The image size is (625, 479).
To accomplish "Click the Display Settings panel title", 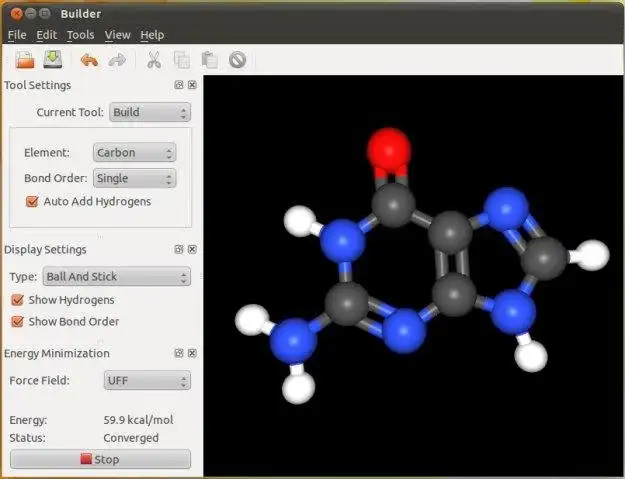I will pos(45,250).
